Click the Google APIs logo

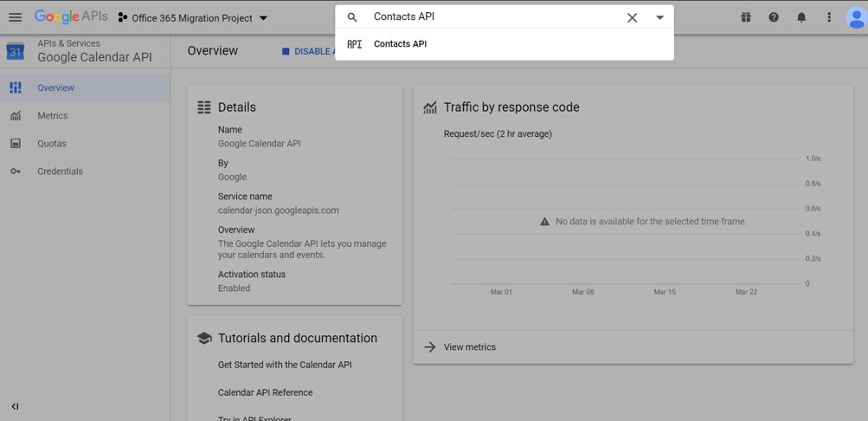[71, 17]
